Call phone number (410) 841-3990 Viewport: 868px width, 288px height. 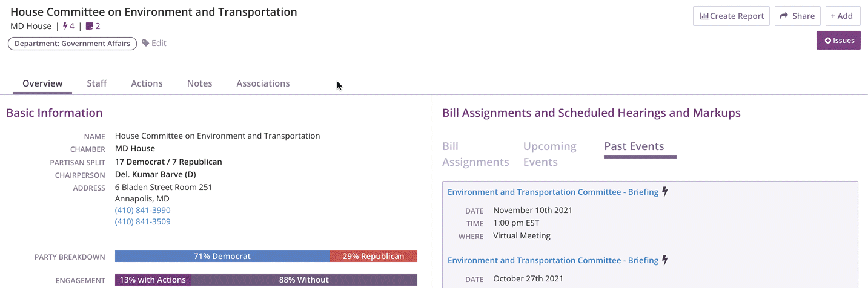pyautogui.click(x=143, y=210)
